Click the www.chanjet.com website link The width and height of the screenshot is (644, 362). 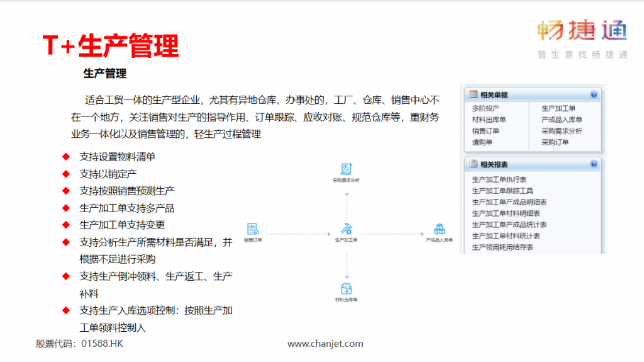tap(325, 344)
